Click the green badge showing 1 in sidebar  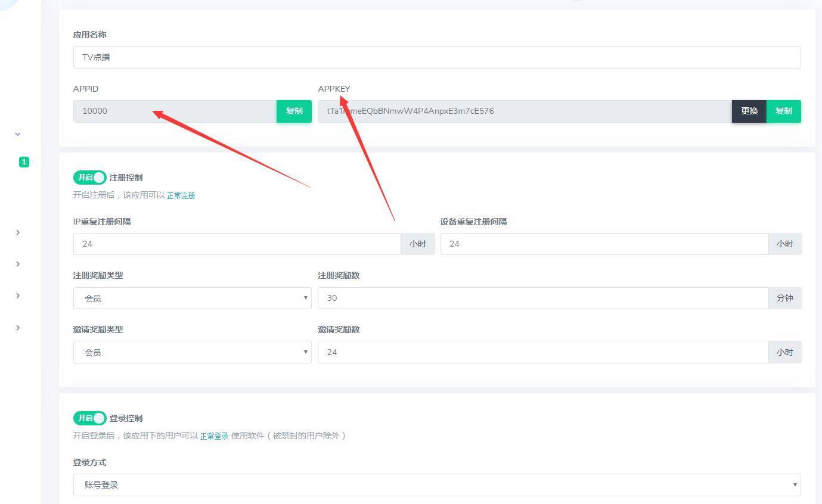[24, 162]
